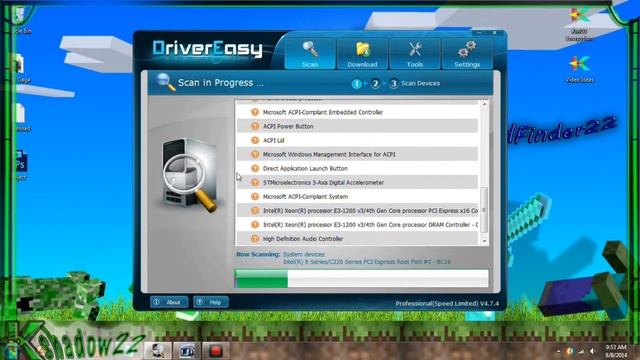Click the scroll down arrow of device list
640x360 pixels.
[x=484, y=241]
